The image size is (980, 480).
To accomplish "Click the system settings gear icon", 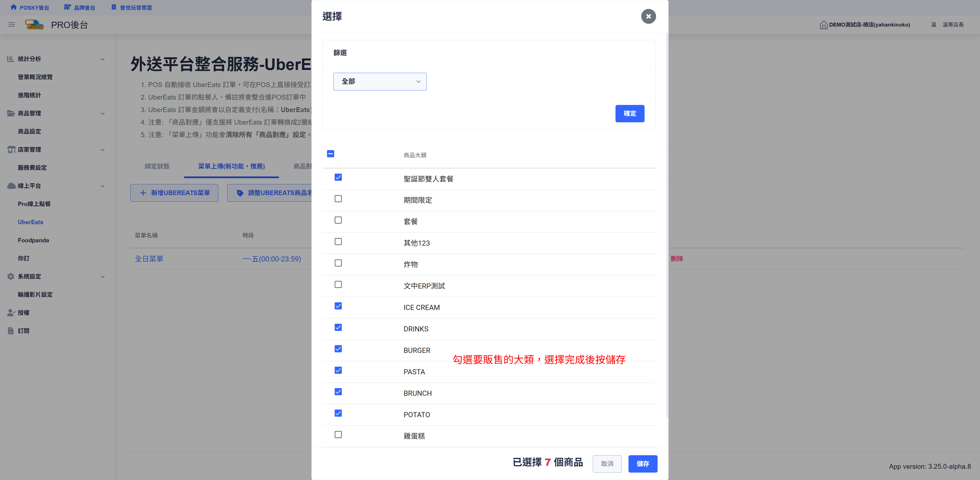I will [11, 276].
